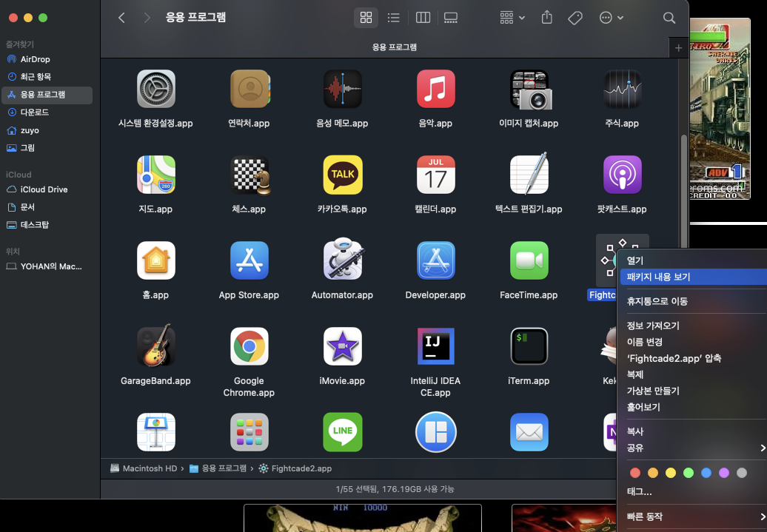Select the Developer.app icon
767x532 pixels.
(x=435, y=260)
